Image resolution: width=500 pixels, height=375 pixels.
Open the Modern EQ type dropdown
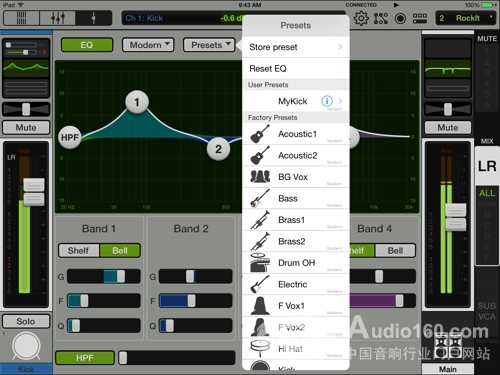click(148, 45)
